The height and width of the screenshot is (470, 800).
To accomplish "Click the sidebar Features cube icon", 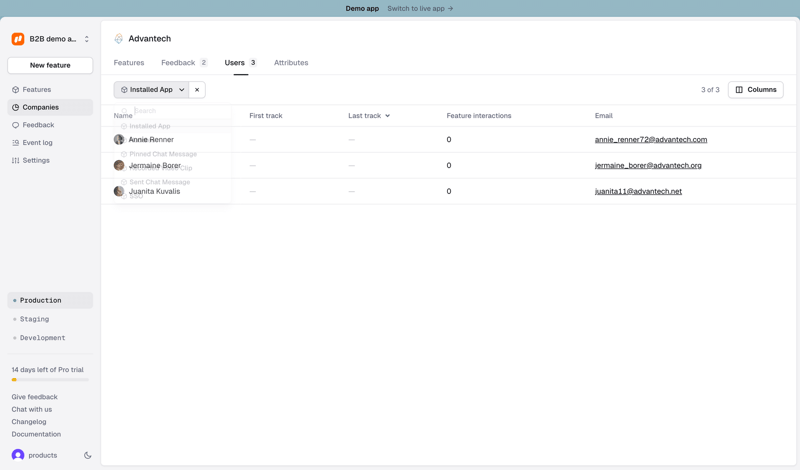I will (15, 90).
